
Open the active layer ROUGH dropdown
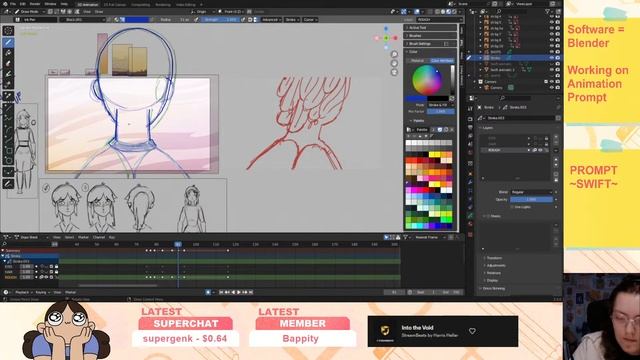(x=439, y=20)
